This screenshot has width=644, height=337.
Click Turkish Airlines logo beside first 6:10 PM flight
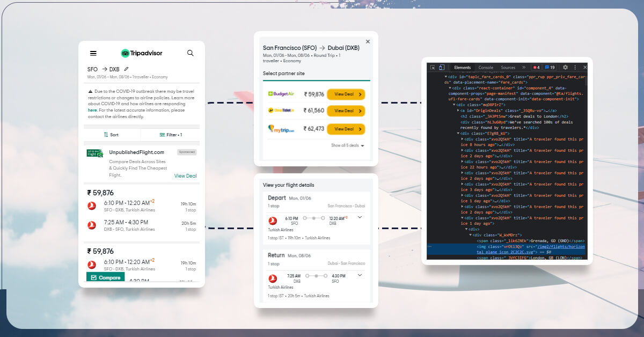pos(92,206)
